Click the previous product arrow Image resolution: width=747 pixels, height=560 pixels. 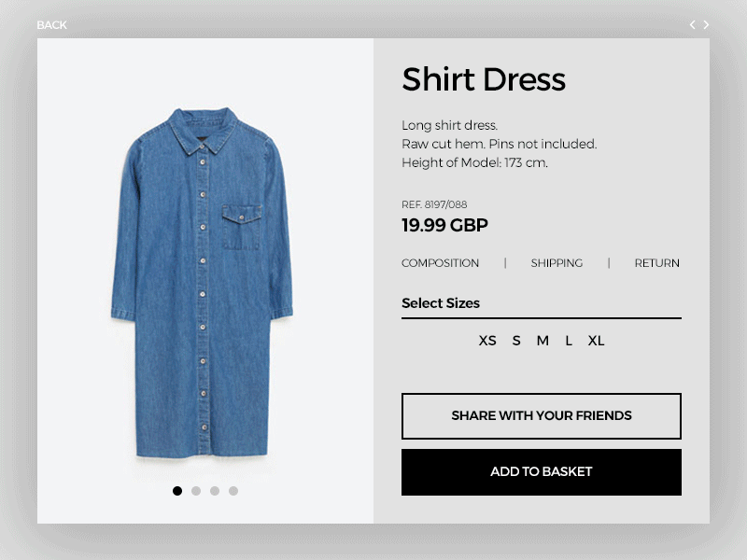pyautogui.click(x=692, y=25)
